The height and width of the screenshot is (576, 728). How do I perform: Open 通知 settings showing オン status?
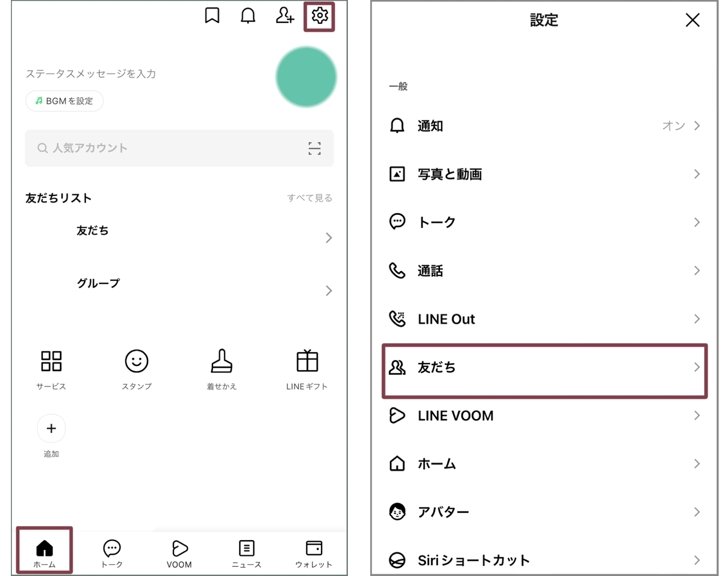pos(544,126)
